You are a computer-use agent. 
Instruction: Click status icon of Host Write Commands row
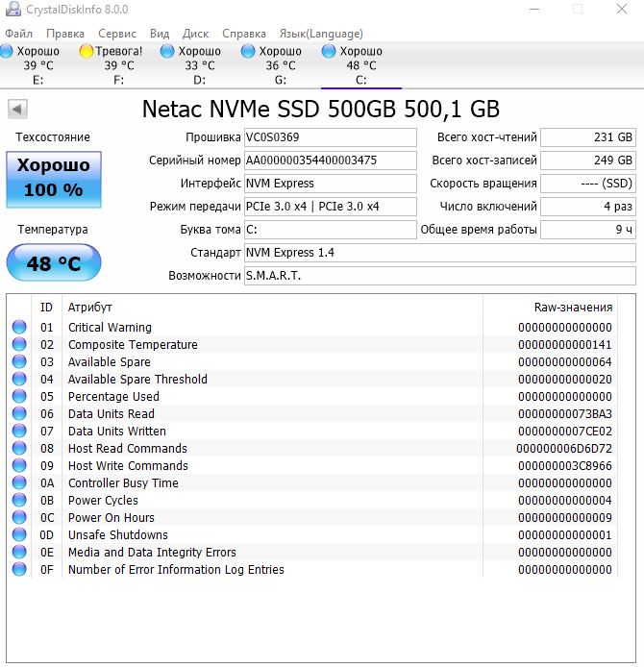point(19,465)
